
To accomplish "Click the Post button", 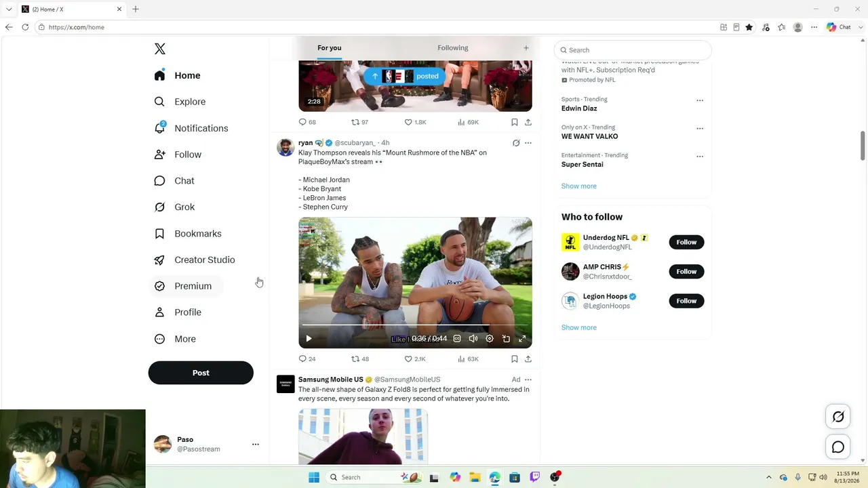I will 201,373.
